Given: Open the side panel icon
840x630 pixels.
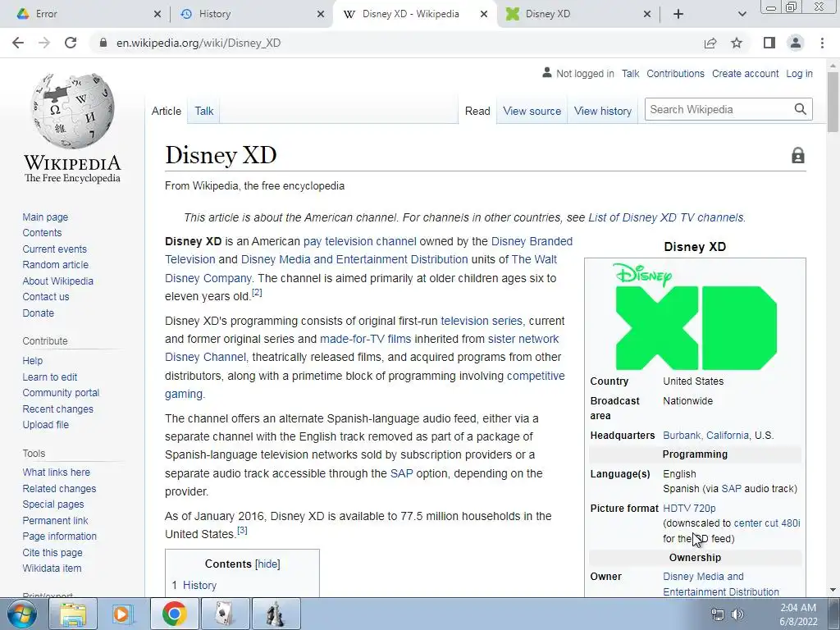Looking at the screenshot, I should coord(769,43).
